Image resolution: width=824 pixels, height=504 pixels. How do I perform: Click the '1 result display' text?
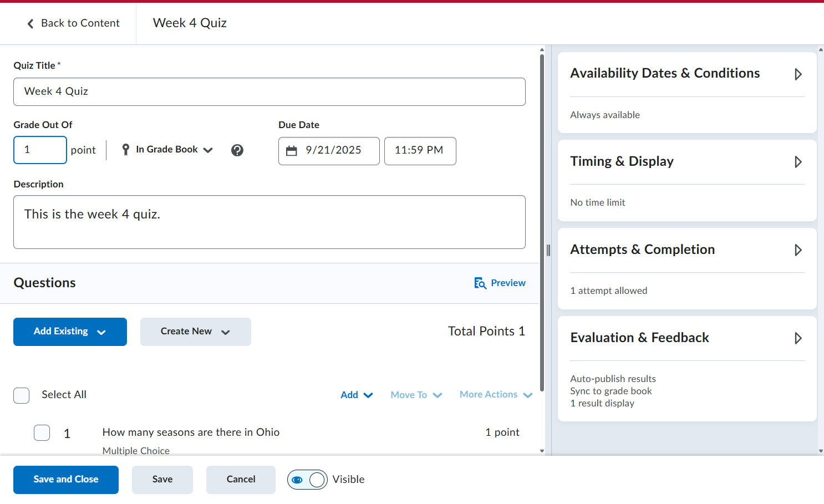click(602, 404)
